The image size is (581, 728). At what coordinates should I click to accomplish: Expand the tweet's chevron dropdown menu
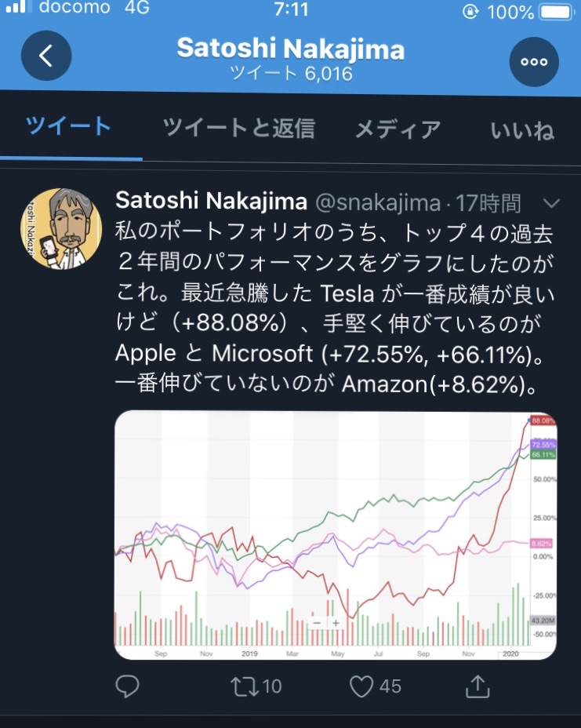click(551, 203)
